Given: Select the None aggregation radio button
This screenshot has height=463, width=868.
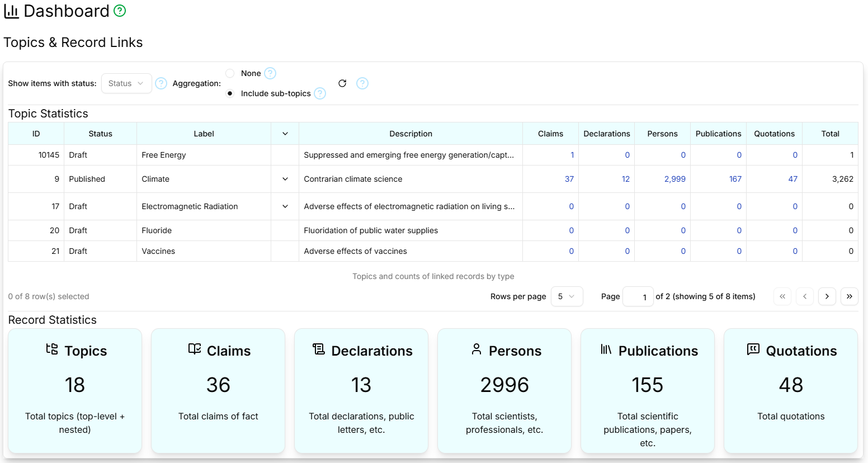Looking at the screenshot, I should point(230,73).
